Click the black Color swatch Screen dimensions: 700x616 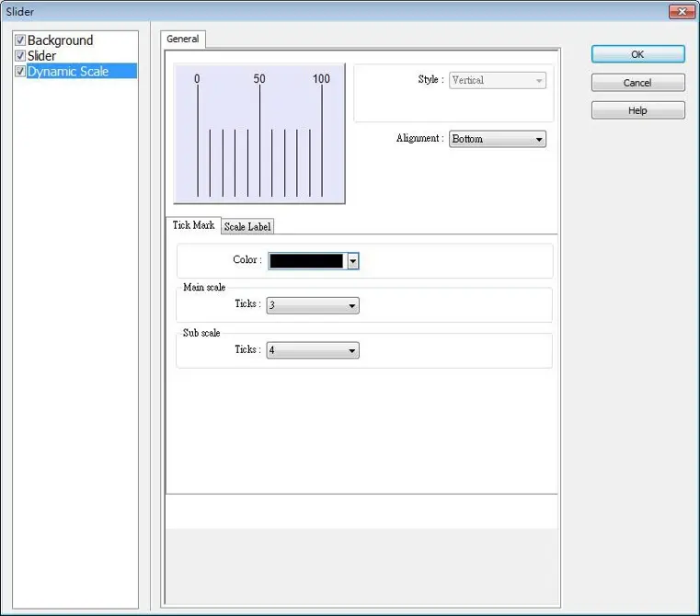(306, 261)
